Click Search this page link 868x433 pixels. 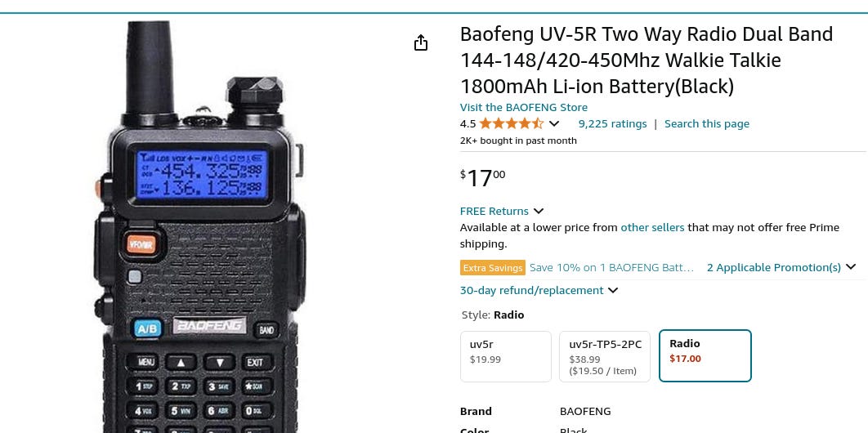tap(707, 124)
